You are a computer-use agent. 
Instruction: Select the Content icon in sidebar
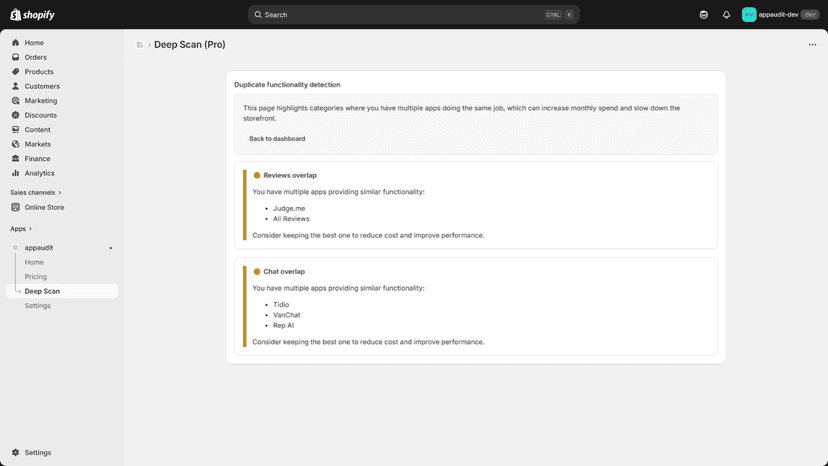coord(15,129)
